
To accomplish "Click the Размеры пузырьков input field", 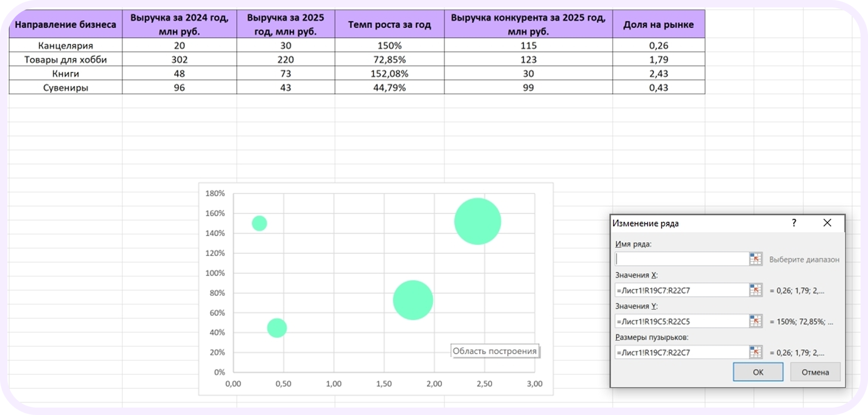I will coord(682,352).
